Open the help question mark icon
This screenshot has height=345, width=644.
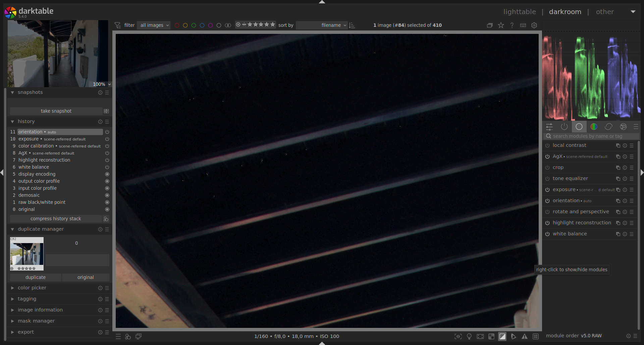pyautogui.click(x=512, y=25)
